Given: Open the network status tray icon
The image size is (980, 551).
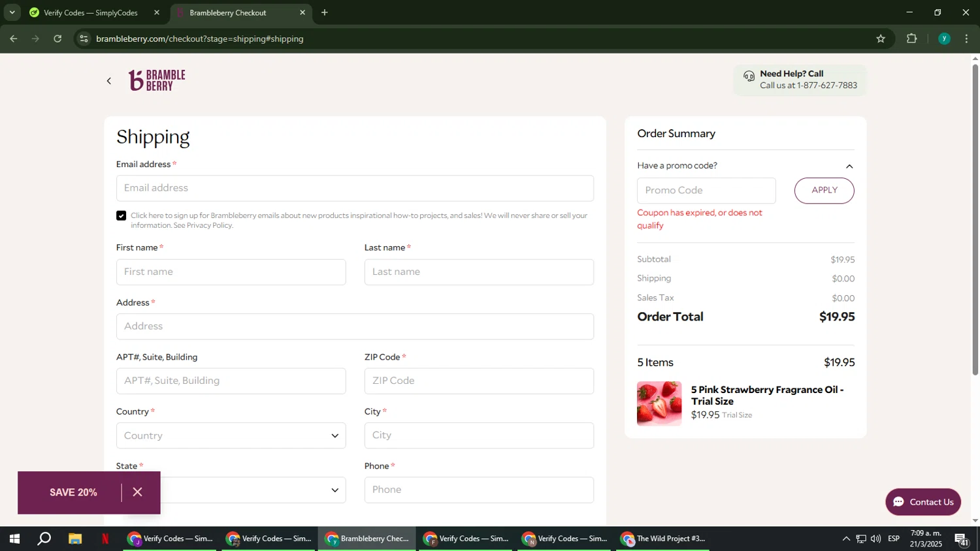Looking at the screenshot, I should coord(861,539).
